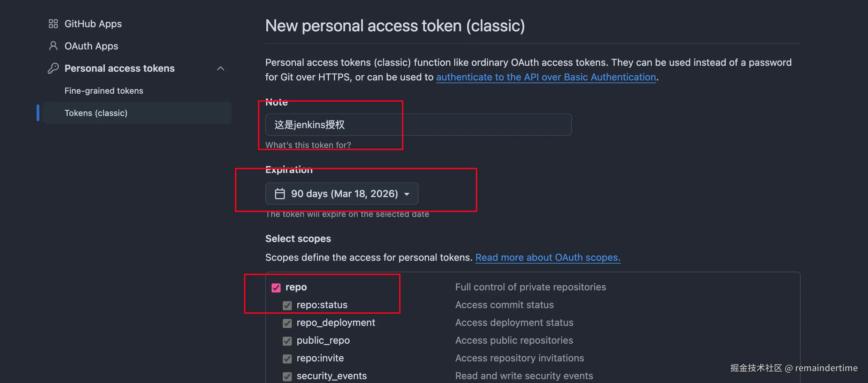Click the Note text input field

coord(418,125)
